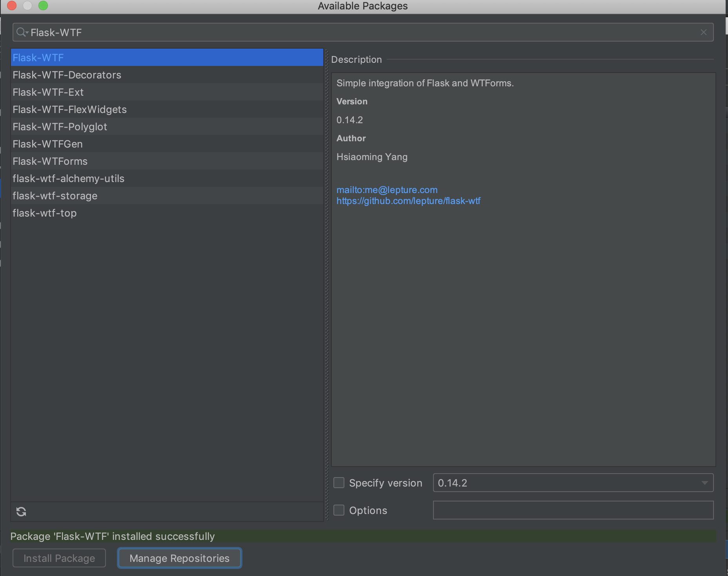Select Flask-WTForms package
The image size is (728, 576).
point(167,161)
